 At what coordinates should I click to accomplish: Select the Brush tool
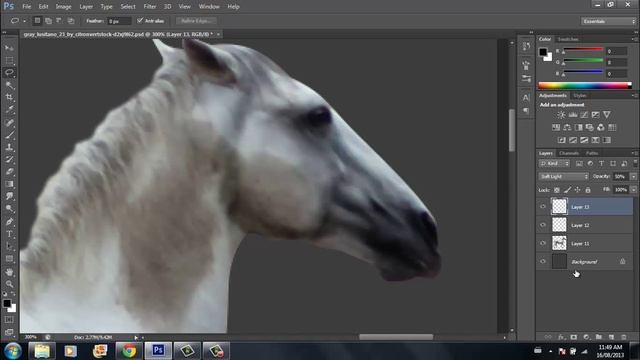(9, 135)
